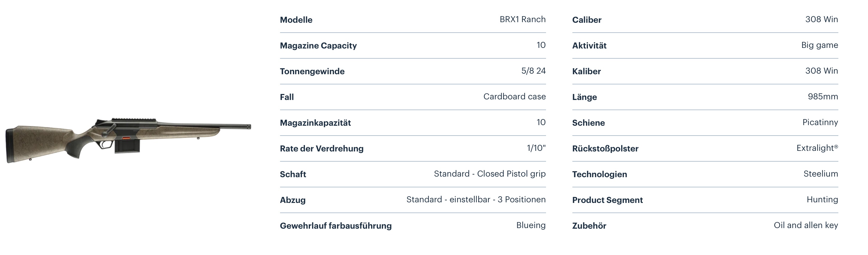Click the Tonnengewinde 5/8 24 value

(x=533, y=71)
